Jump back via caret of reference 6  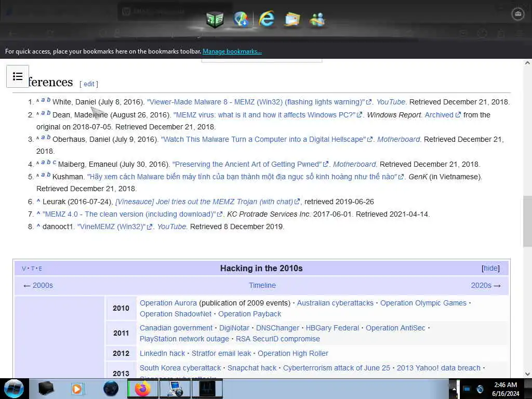(38, 201)
